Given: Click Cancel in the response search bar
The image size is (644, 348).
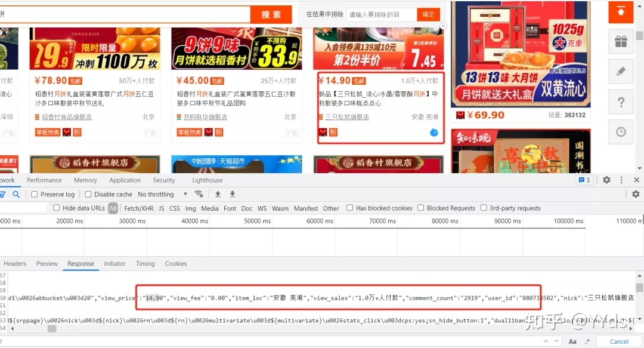Looking at the screenshot, I should 619,341.
